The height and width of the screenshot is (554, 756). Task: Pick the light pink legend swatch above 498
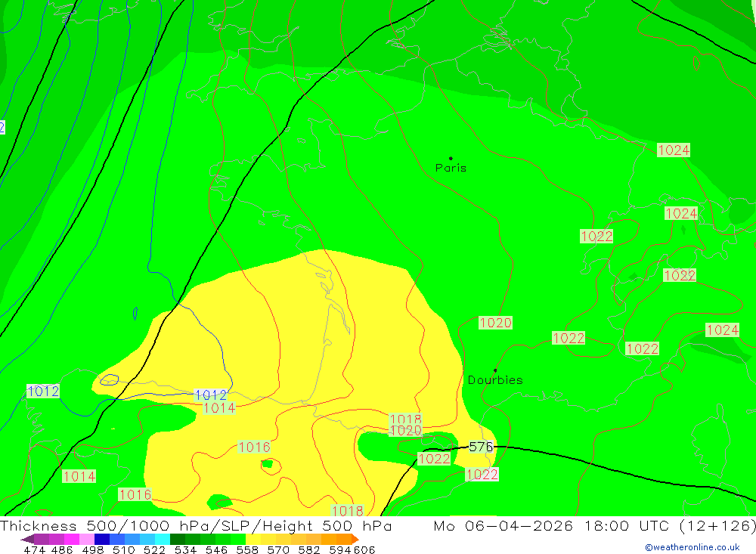pos(87,539)
